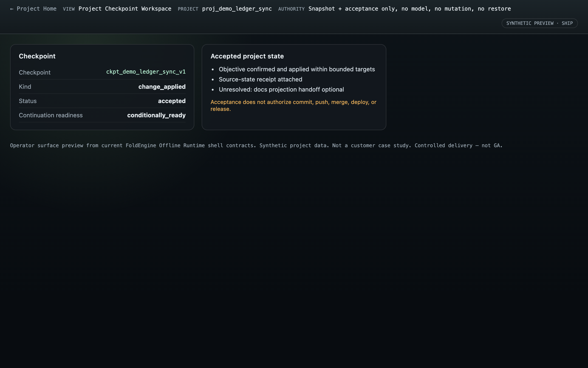Click the Status value accepted
This screenshot has width=588, height=368.
click(x=172, y=101)
